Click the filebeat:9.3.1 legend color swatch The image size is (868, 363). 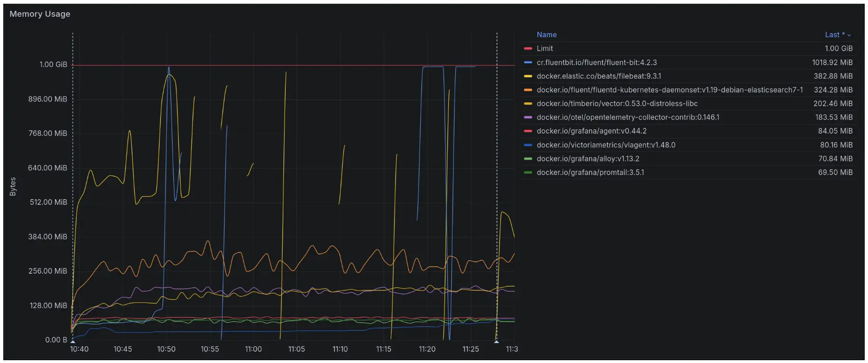[x=528, y=76]
